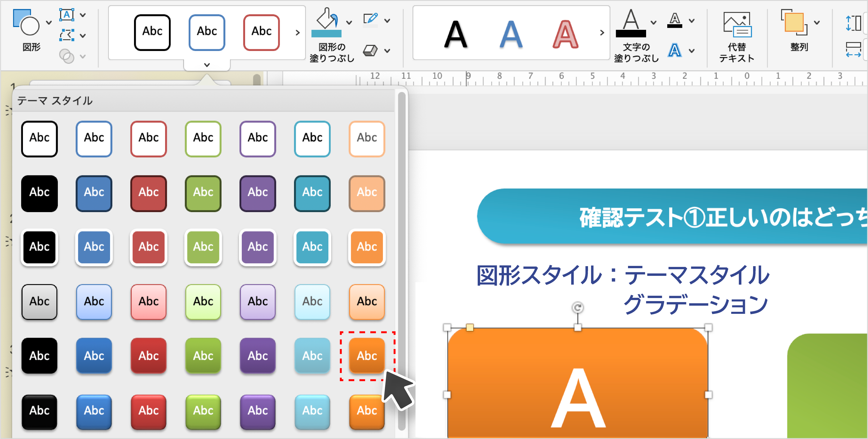Choose the solid purple Abc style in second row
Image resolution: width=868 pixels, height=439 pixels.
pos(257,193)
